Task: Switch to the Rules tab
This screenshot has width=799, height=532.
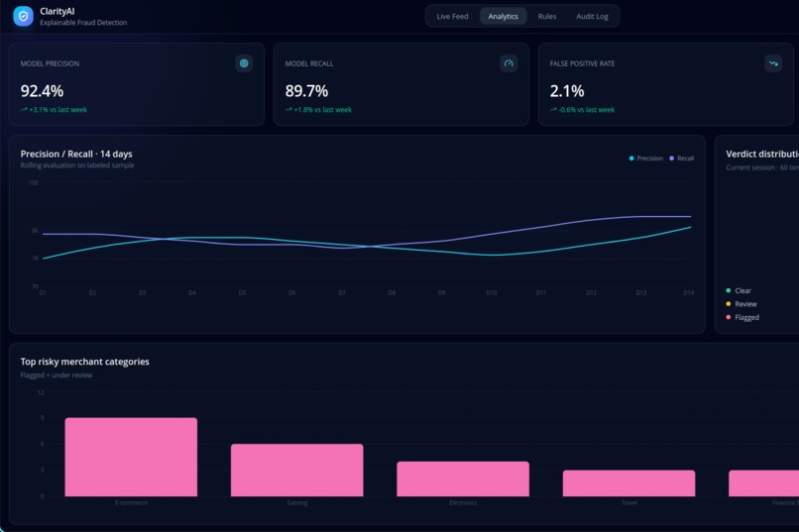Action: coord(547,16)
